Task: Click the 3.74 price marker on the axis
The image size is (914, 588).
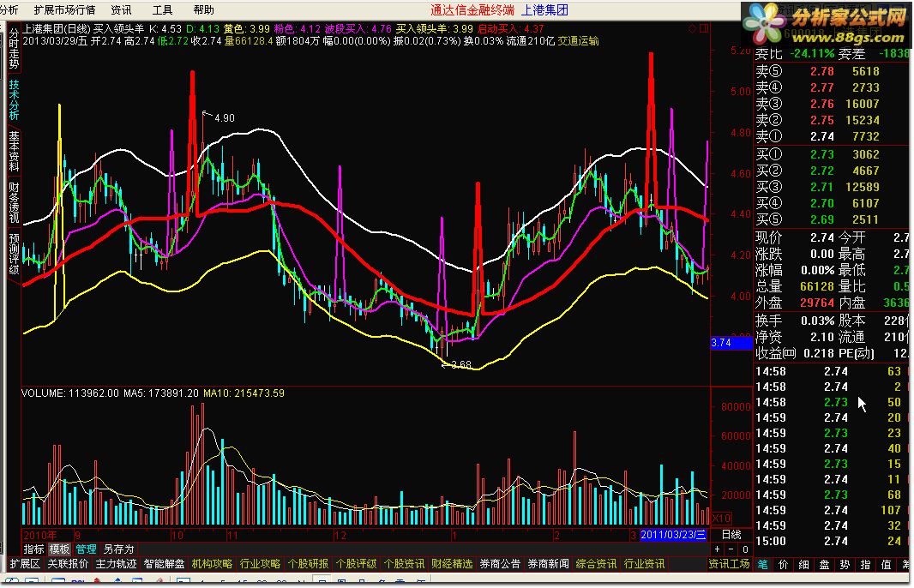Action: pos(731,343)
